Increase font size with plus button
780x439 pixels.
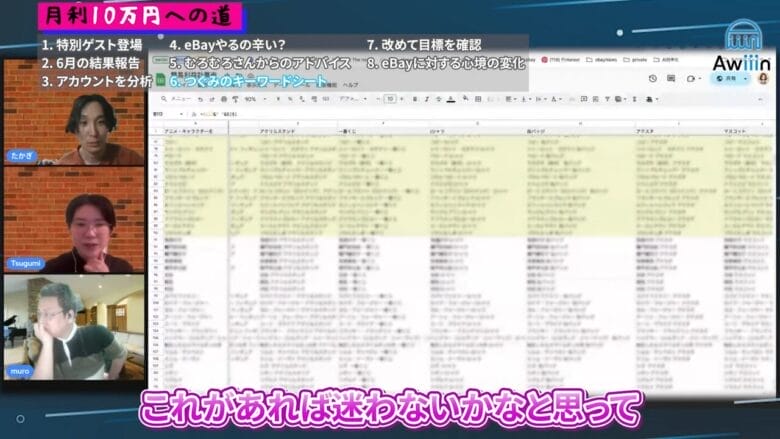[x=402, y=99]
